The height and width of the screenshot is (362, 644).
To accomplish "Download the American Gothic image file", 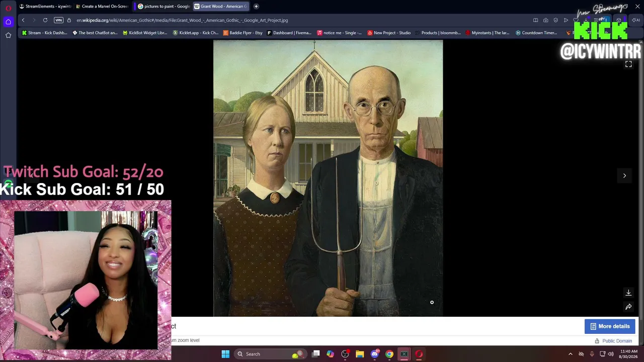I will [628, 293].
